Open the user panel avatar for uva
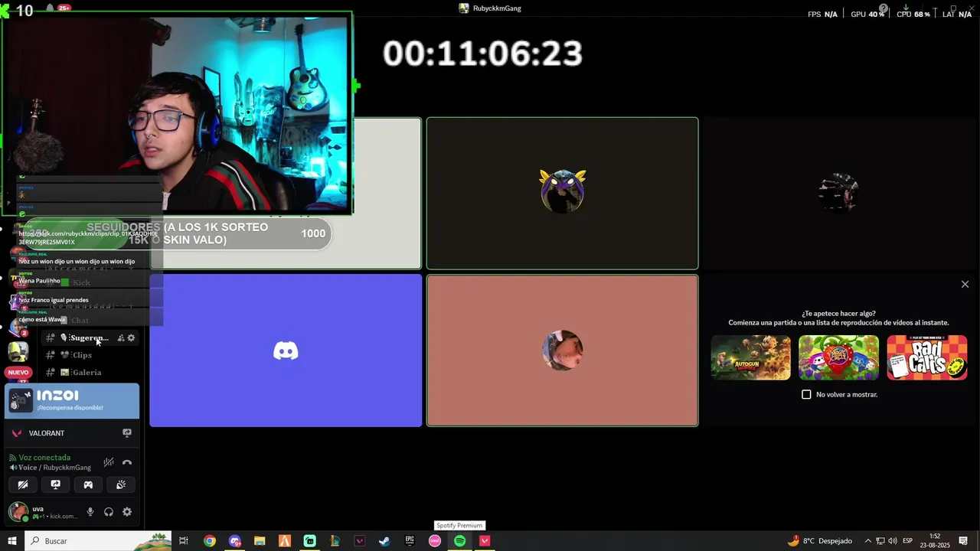This screenshot has height=551, width=980. click(x=18, y=511)
